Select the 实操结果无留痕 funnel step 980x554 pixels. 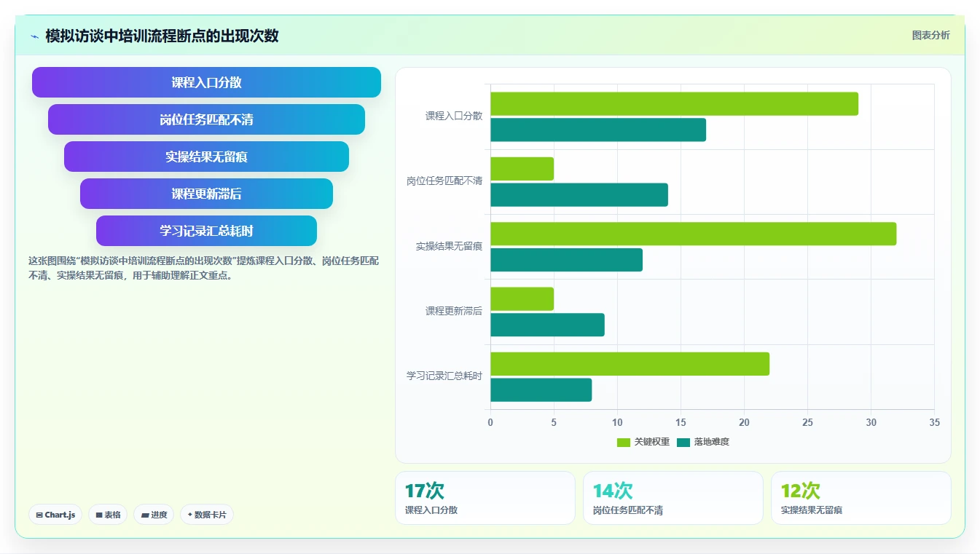pyautogui.click(x=206, y=157)
